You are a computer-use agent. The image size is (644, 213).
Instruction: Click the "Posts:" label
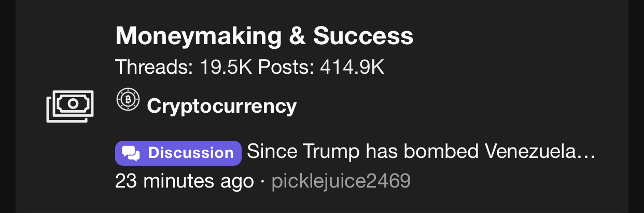286,67
